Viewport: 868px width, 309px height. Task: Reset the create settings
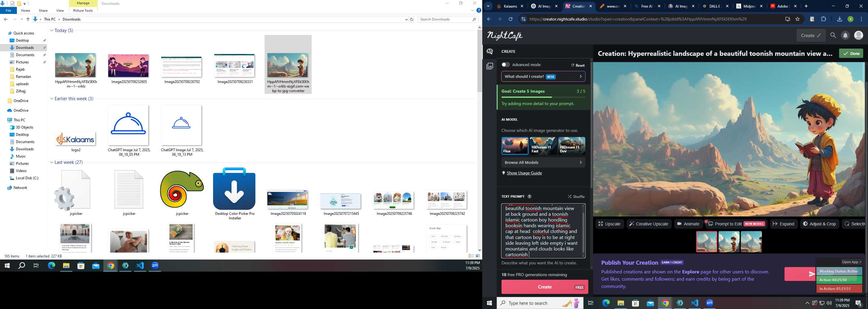(578, 65)
